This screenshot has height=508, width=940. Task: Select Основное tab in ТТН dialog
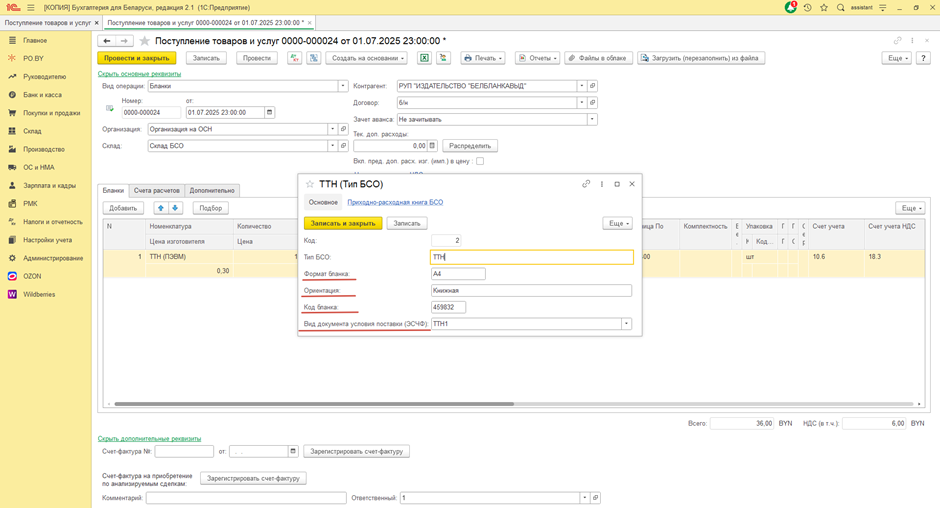point(323,202)
